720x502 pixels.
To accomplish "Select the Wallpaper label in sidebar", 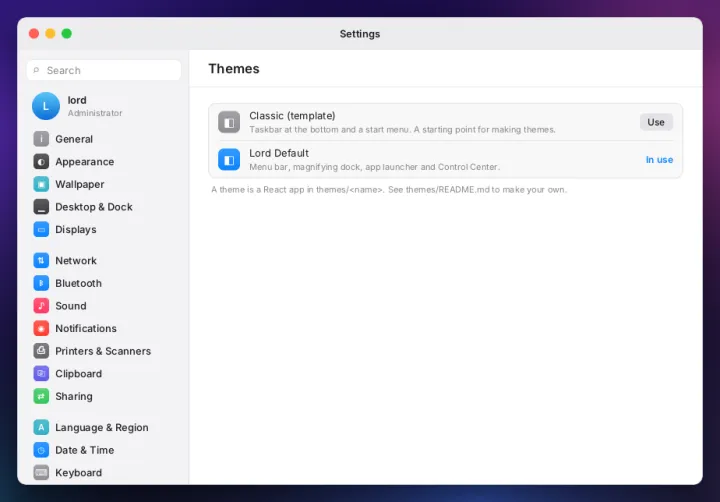I will pos(80,184).
